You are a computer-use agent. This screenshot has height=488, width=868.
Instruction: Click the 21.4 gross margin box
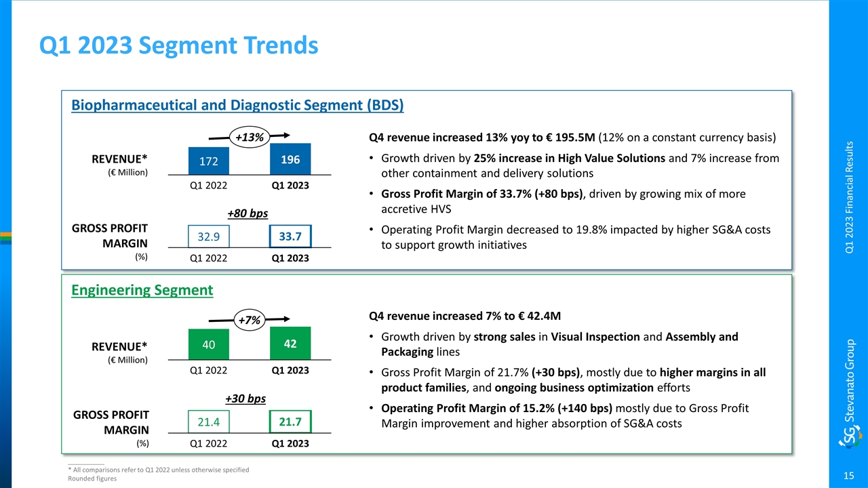209,422
